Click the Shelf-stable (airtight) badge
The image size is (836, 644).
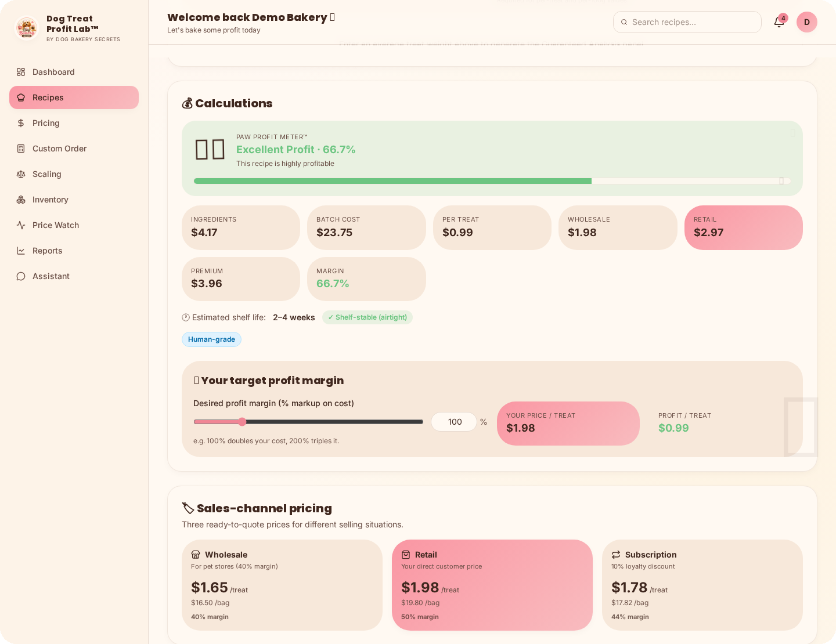coord(367,317)
